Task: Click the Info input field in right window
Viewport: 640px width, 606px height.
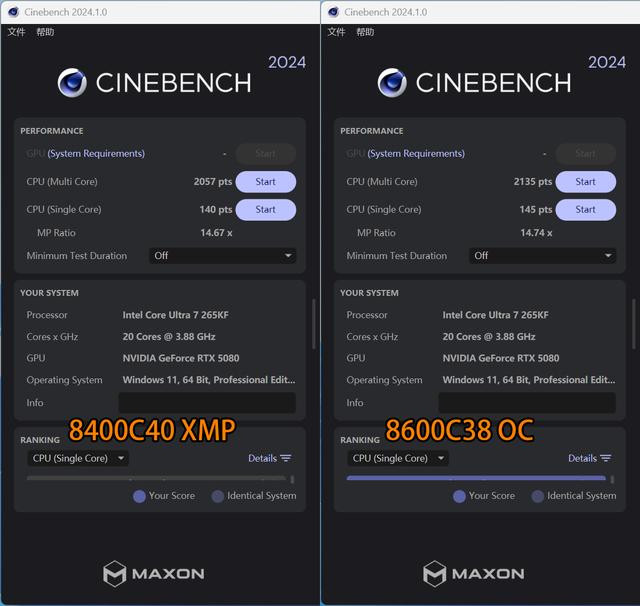Action: click(x=527, y=403)
